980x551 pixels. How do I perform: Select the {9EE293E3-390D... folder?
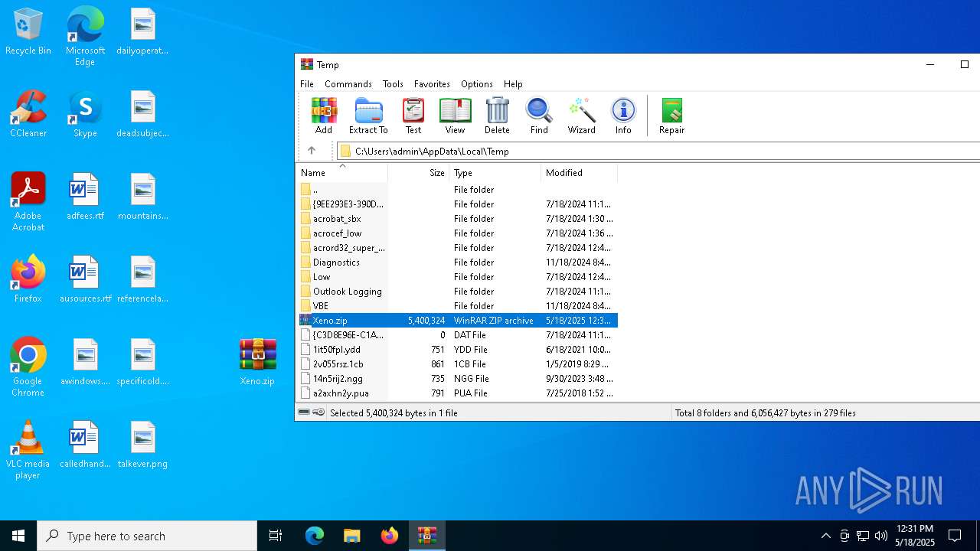click(x=458, y=204)
